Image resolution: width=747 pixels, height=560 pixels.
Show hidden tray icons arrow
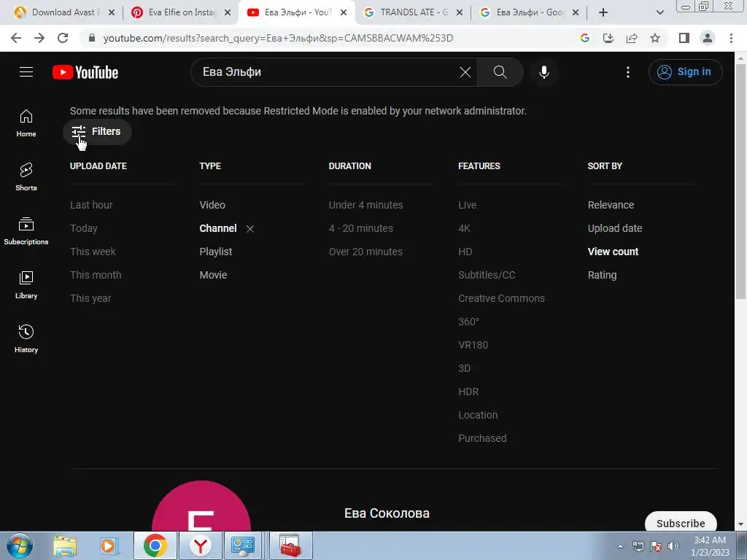(x=620, y=546)
